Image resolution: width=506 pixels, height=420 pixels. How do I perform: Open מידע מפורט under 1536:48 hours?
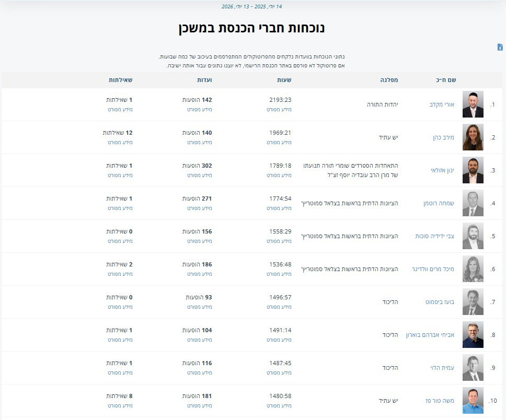coord(279,274)
